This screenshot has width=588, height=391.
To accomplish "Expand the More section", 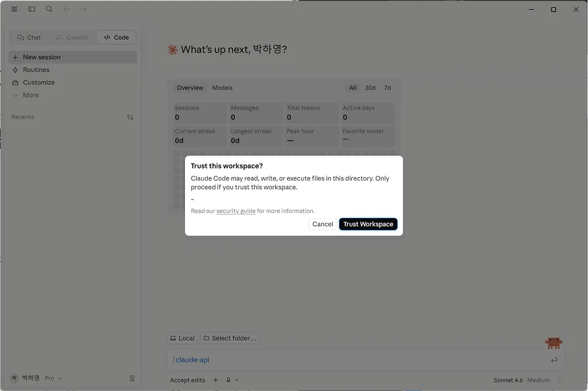I will [x=73, y=95].
